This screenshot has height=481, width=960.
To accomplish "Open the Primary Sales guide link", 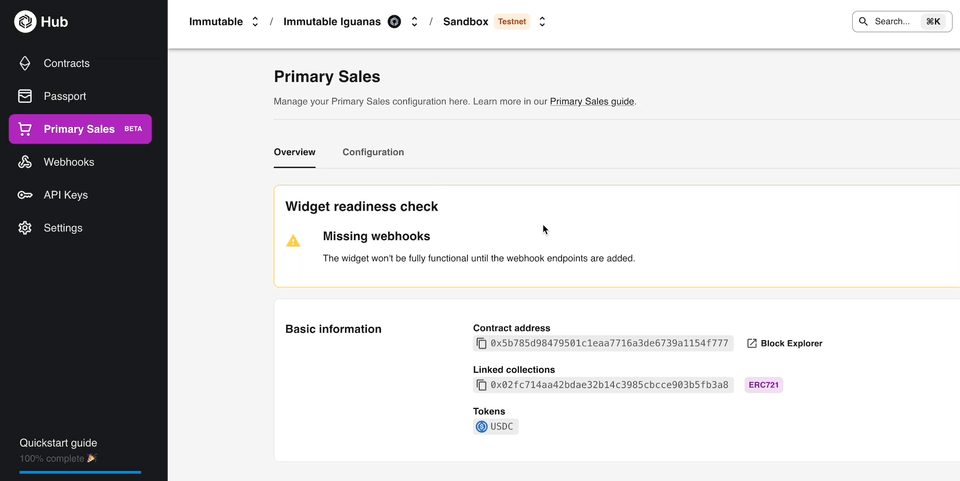I will pyautogui.click(x=592, y=101).
